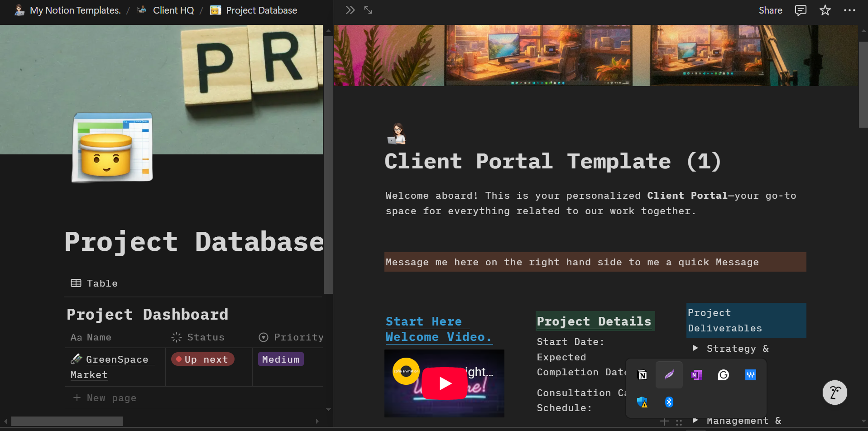
Task: Click the right pane vertical scrollbar thumb
Action: click(x=863, y=85)
